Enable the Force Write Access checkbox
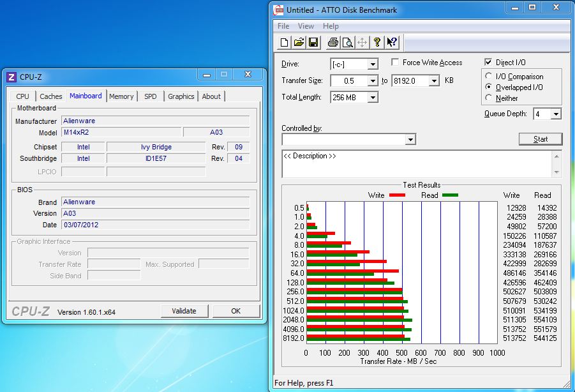The width and height of the screenshot is (575, 392). point(395,63)
